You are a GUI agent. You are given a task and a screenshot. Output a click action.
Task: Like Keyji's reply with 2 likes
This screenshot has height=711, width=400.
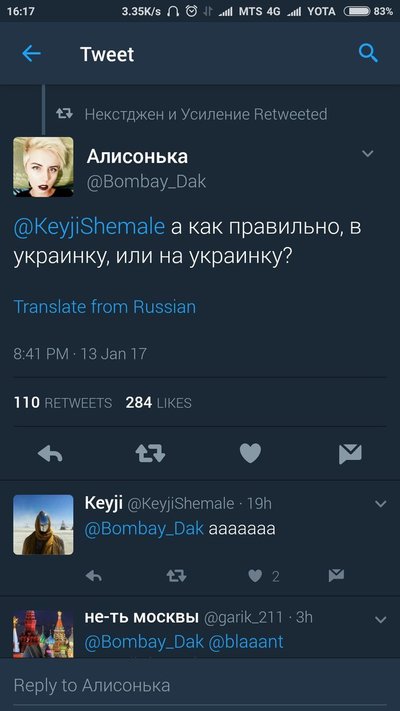click(x=256, y=576)
